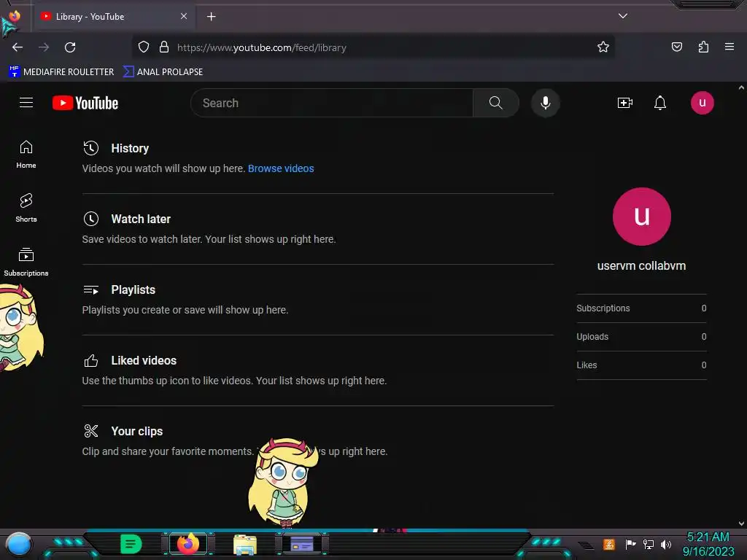Screen dimensions: 747x560
Task: Click the History clock icon
Action: 91,148
